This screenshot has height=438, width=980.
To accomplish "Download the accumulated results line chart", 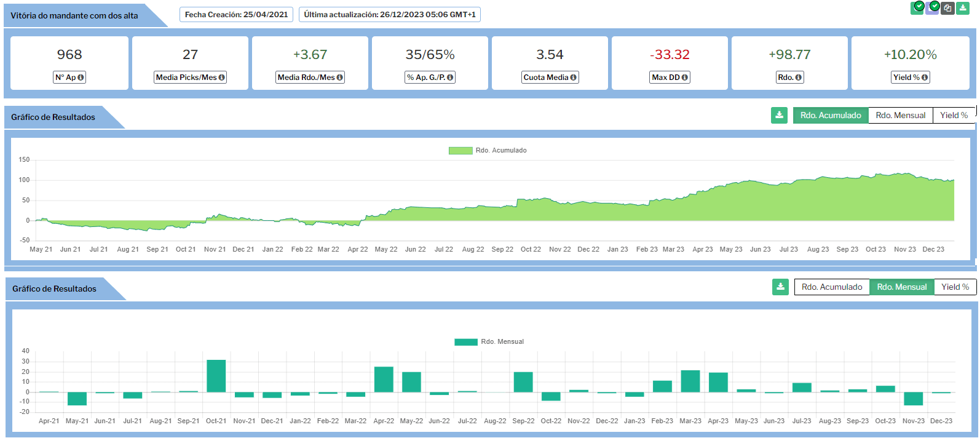I will [x=779, y=115].
